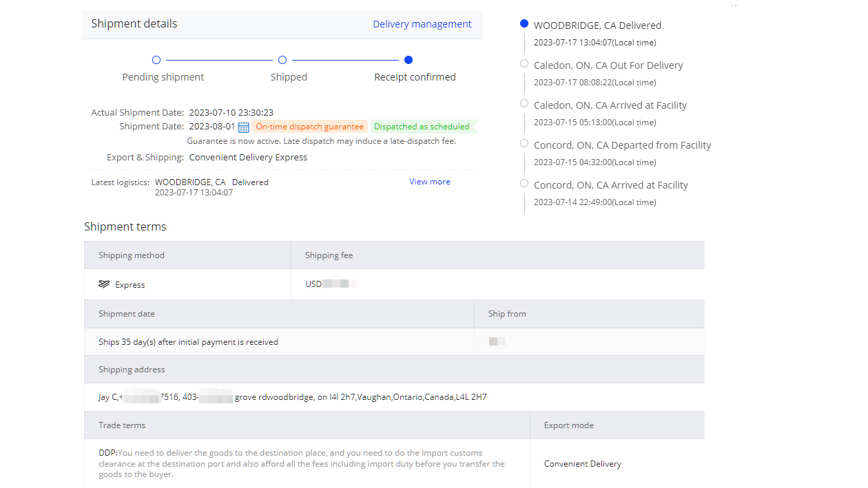Screen dimensions: 868x488
Task: Select the Concord Departed from Facility dot
Action: click(x=524, y=143)
